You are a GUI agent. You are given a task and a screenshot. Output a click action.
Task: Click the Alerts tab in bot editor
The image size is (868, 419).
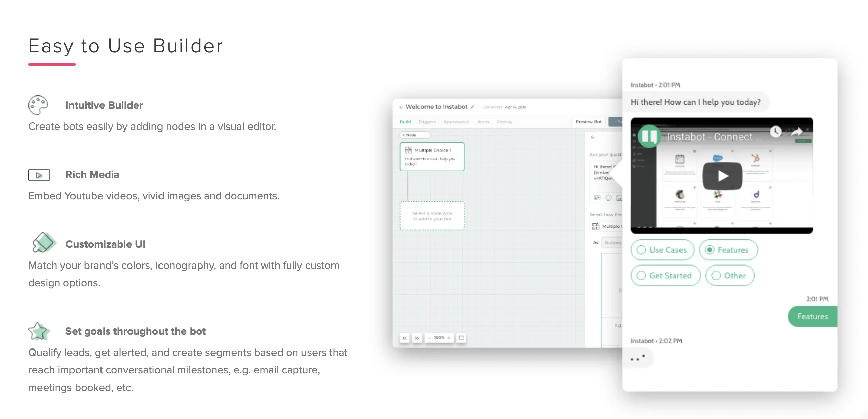(483, 122)
